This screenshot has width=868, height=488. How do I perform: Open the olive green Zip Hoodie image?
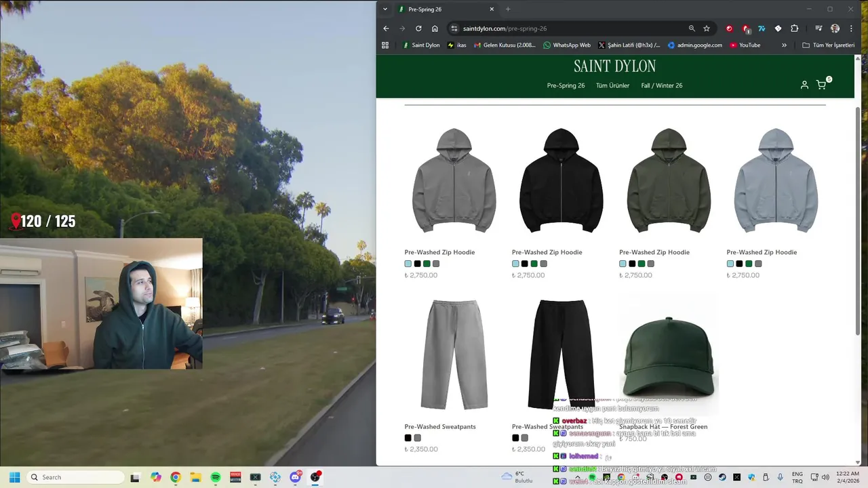(x=669, y=181)
